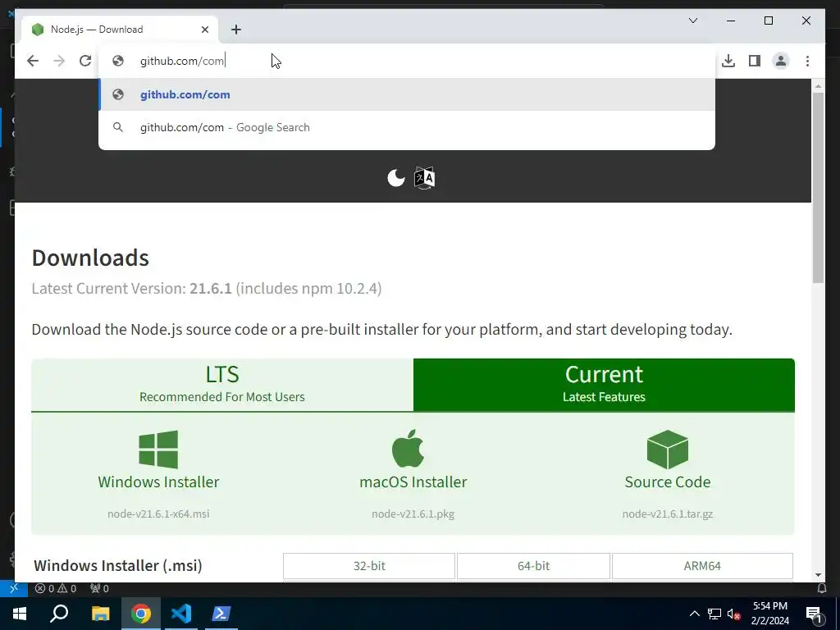The height and width of the screenshot is (630, 840).
Task: Click Downloads page heading
Action: (90, 258)
